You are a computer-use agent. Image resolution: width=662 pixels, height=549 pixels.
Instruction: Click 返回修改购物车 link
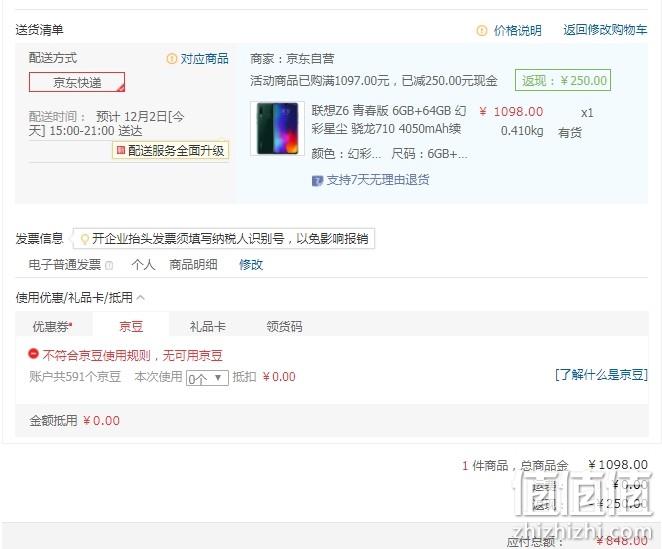(605, 30)
